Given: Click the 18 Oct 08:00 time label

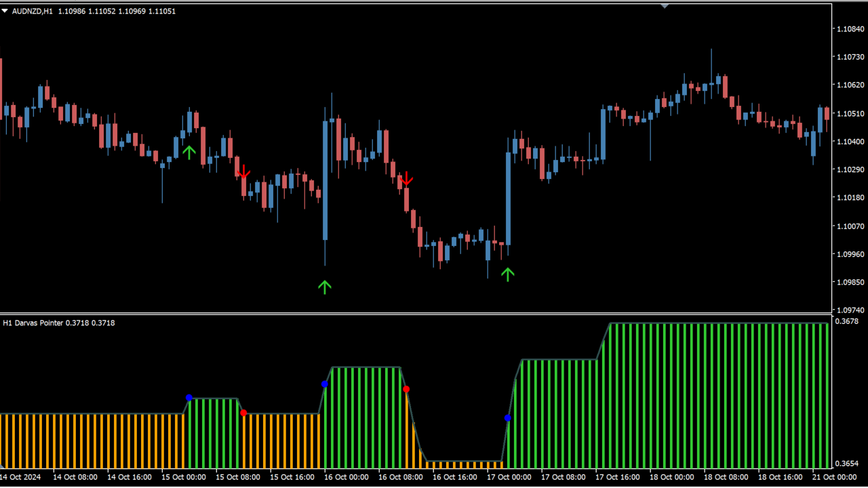Looking at the screenshot, I should (x=726, y=477).
